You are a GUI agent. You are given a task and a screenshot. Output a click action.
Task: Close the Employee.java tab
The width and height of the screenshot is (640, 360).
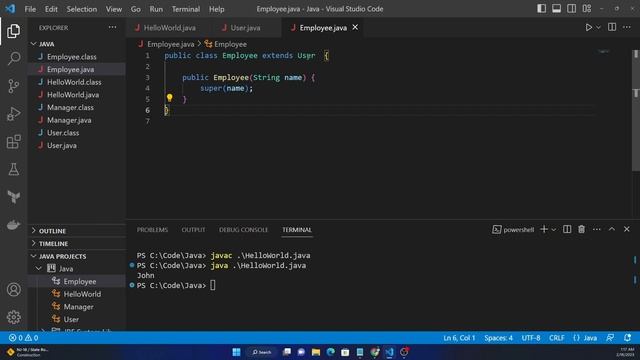click(x=355, y=27)
